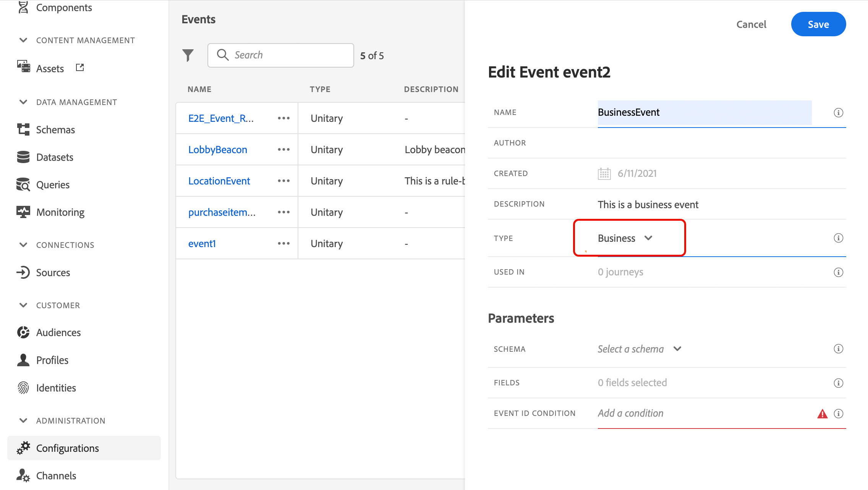Screen dimensions: 868x490
Task: Open more actions for LobbyBeacon
Action: 283,150
